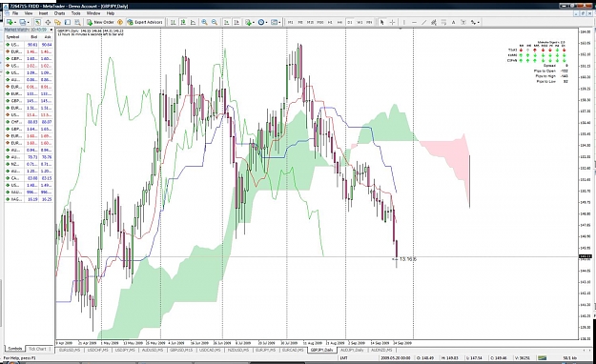Switch to bar chart display
Viewport: 596px width, 364px height.
point(173,23)
